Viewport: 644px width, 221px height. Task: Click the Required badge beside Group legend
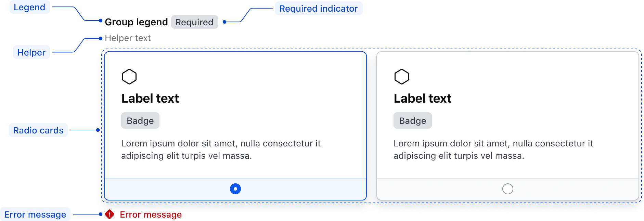point(194,22)
